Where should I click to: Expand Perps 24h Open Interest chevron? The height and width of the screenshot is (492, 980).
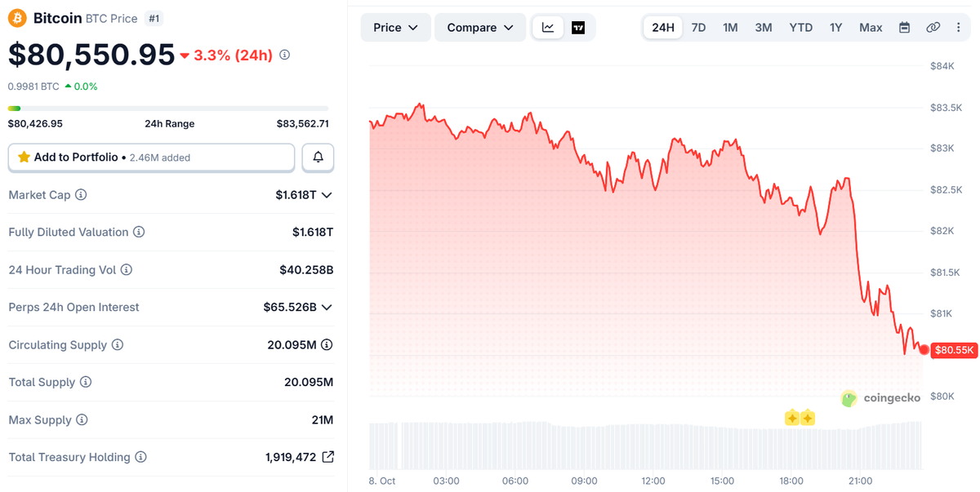(327, 308)
